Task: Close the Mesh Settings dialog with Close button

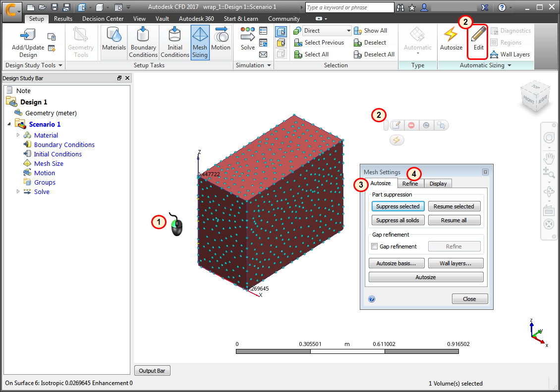Action: pos(469,298)
